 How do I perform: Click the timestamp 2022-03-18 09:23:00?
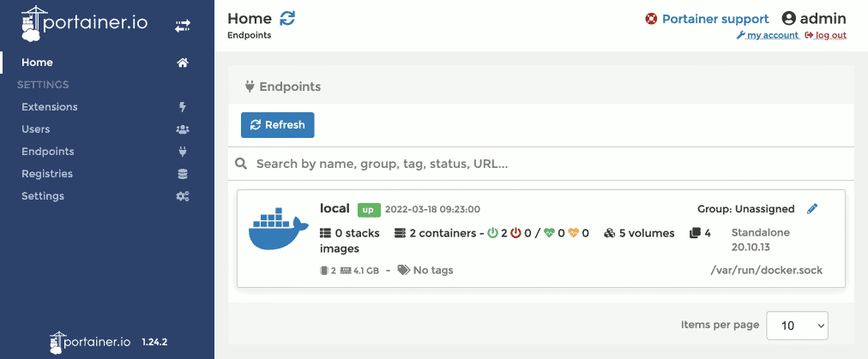point(432,210)
